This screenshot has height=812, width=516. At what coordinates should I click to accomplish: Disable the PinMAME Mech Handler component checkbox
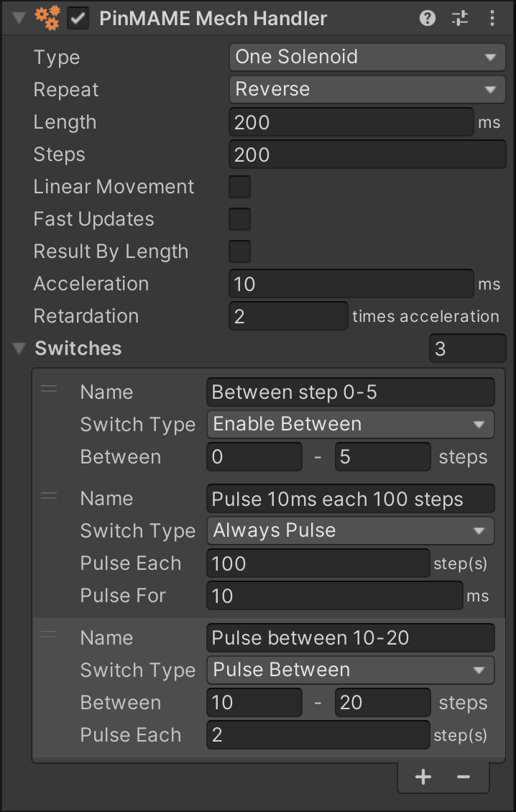[78, 19]
